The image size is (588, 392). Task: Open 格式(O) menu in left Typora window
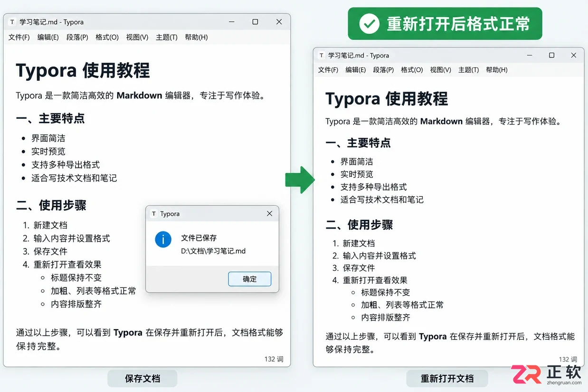[x=107, y=37]
